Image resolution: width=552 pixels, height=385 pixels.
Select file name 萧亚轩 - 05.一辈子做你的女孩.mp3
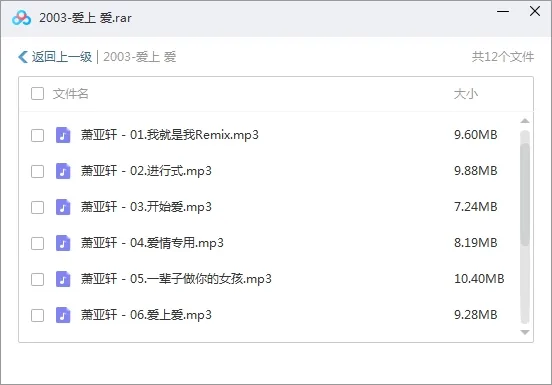176,279
